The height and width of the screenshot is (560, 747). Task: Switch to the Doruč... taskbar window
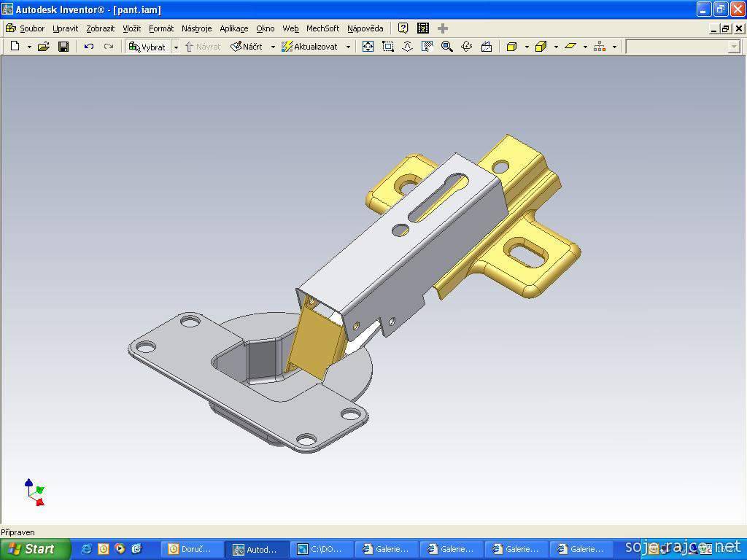click(x=190, y=549)
